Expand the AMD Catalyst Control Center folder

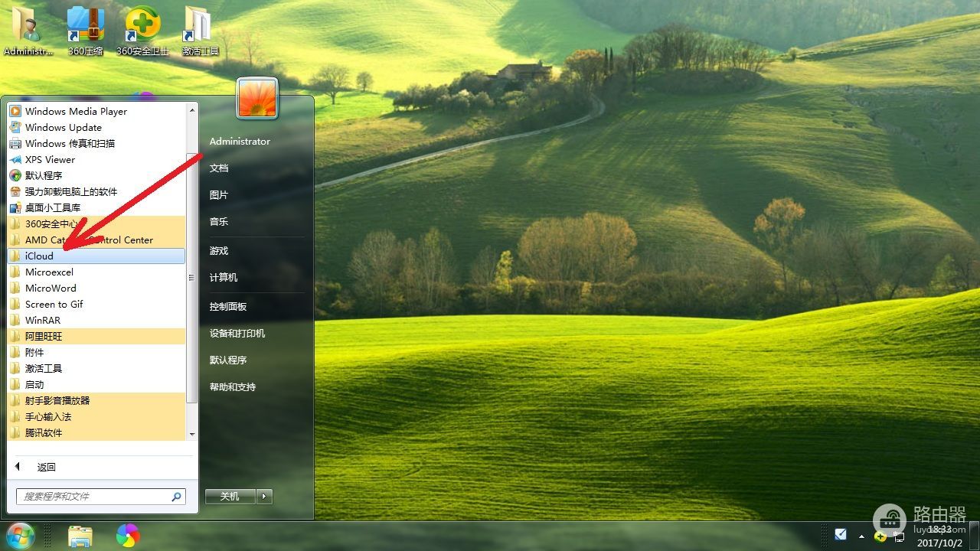[x=96, y=240]
